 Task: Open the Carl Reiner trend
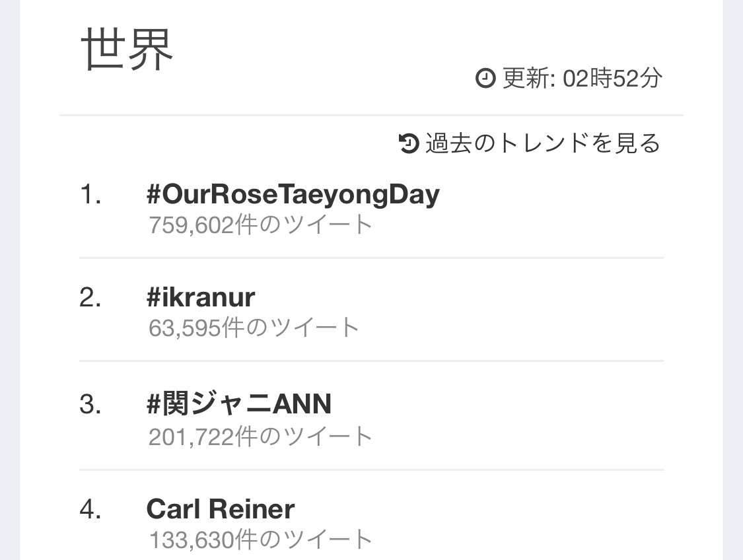[221, 509]
